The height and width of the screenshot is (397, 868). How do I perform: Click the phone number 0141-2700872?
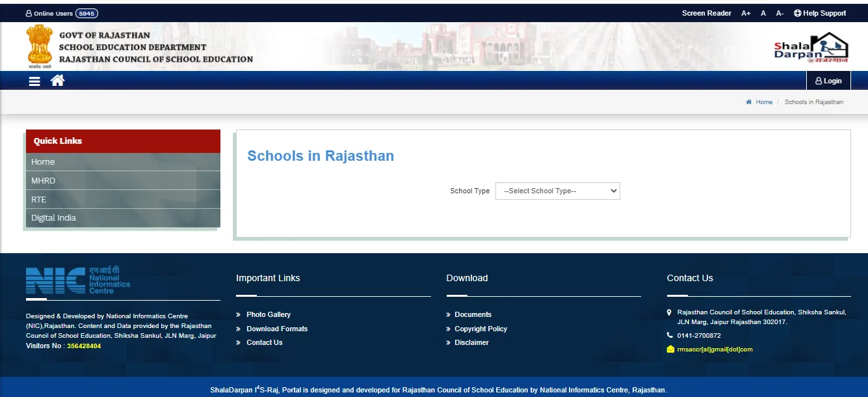[x=699, y=336]
